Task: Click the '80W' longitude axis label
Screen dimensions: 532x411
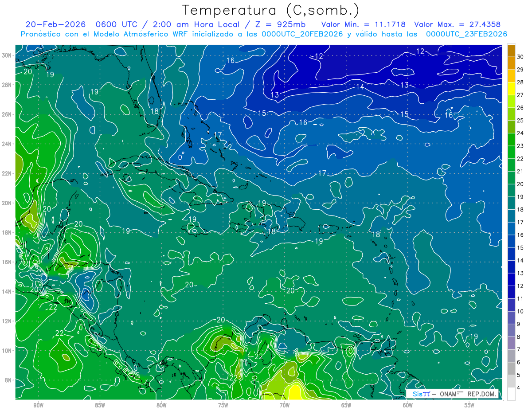Action: (161, 405)
